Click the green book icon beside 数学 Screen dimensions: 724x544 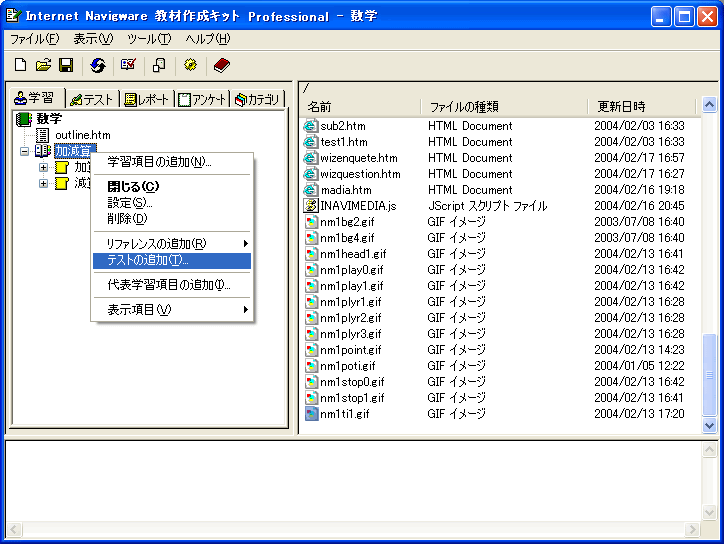point(24,119)
